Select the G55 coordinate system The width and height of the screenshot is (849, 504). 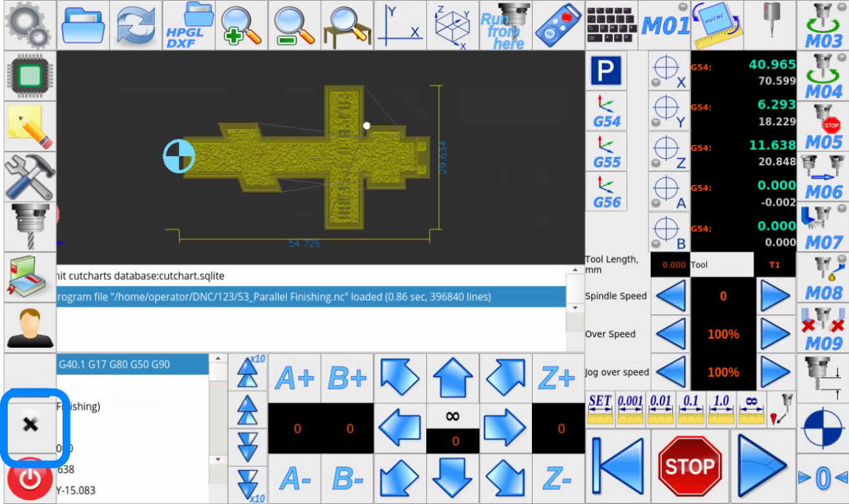pyautogui.click(x=606, y=152)
